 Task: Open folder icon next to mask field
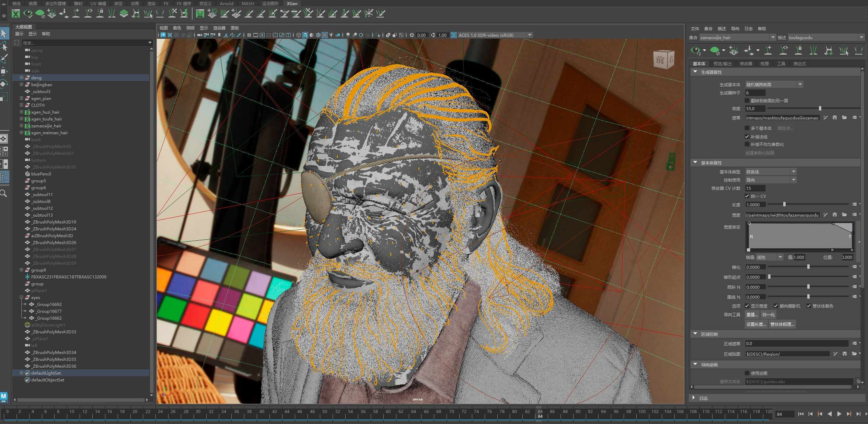(844, 117)
